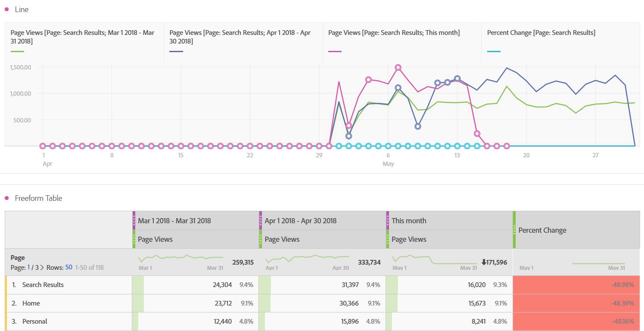
Task: Click cell value 30,366
Action: pyautogui.click(x=349, y=303)
